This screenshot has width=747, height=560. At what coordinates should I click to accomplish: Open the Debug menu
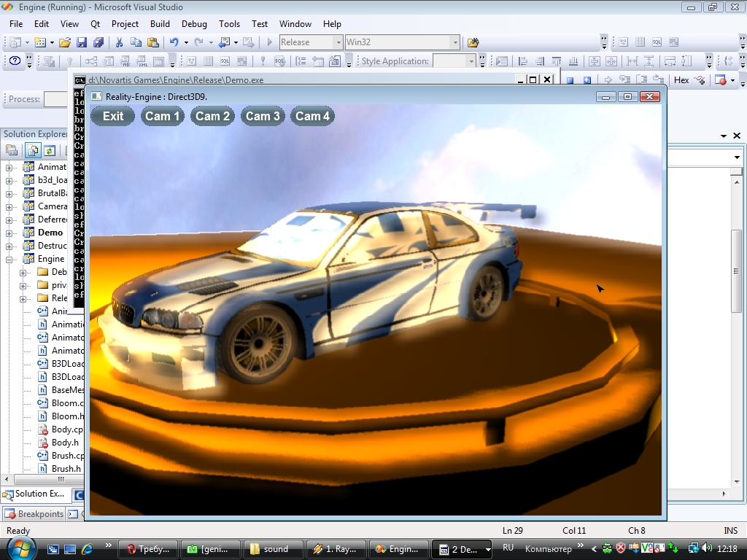[x=194, y=24]
